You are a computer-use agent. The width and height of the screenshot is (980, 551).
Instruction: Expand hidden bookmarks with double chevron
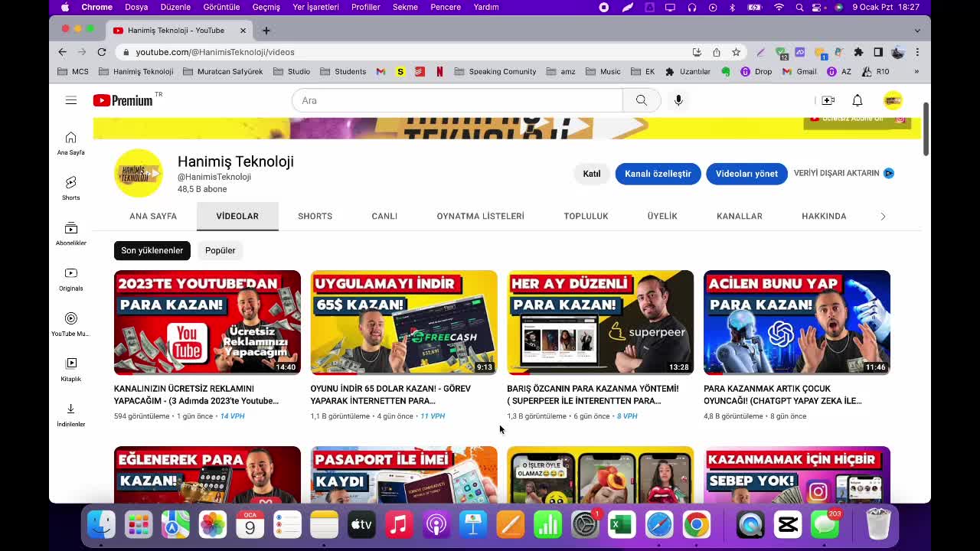point(916,71)
